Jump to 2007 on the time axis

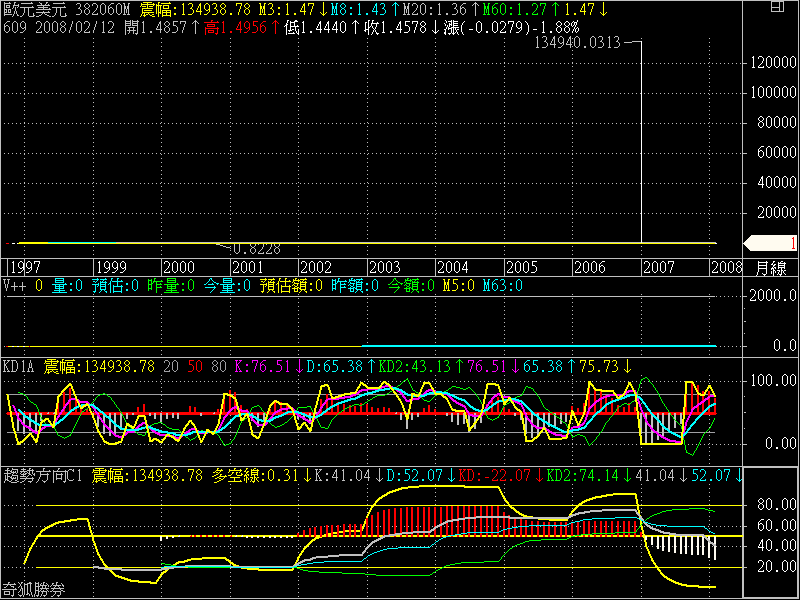(x=658, y=268)
